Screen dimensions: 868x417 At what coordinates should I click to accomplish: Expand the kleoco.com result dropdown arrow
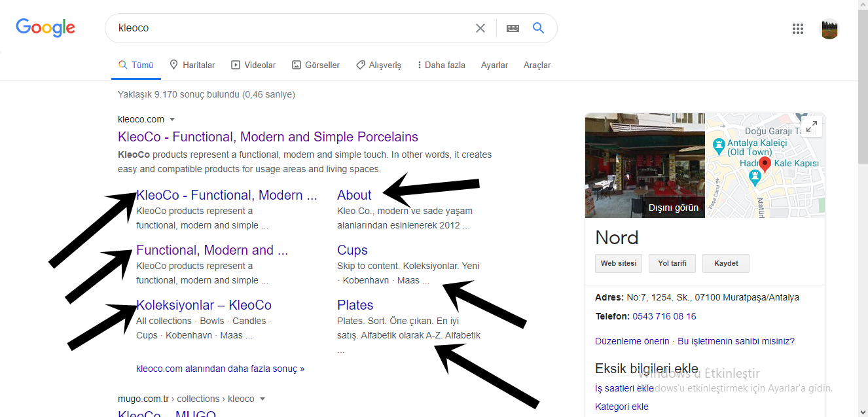coord(172,120)
